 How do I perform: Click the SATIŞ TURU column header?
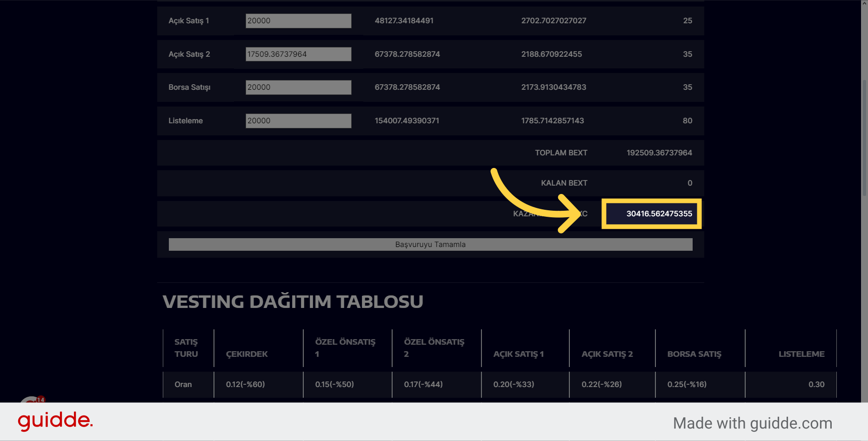[x=186, y=348]
